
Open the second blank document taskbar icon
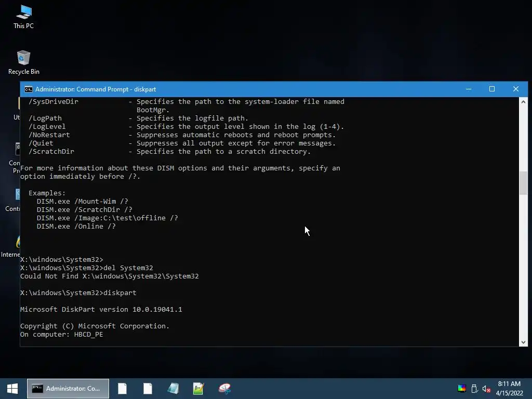click(x=148, y=389)
